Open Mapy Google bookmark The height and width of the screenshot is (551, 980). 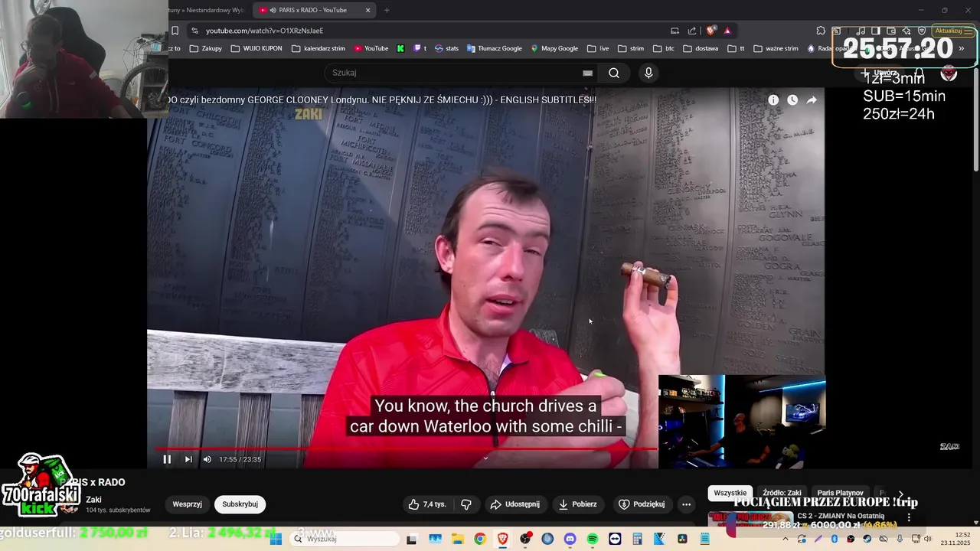(554, 48)
